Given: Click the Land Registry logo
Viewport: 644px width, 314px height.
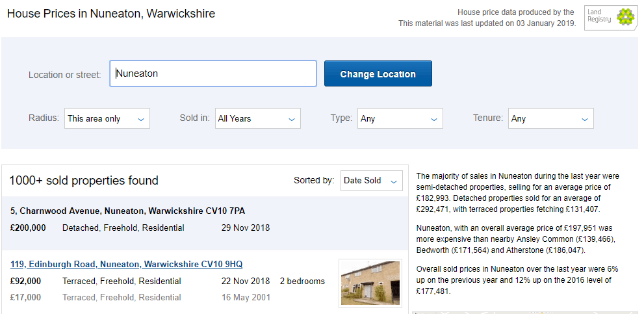Looking at the screenshot, I should point(610,17).
